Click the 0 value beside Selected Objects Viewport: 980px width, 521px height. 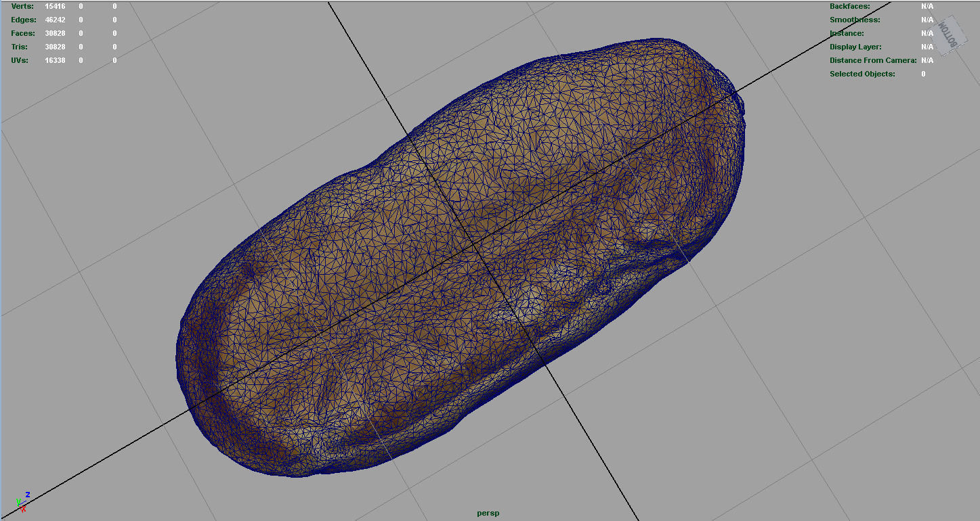coord(923,74)
